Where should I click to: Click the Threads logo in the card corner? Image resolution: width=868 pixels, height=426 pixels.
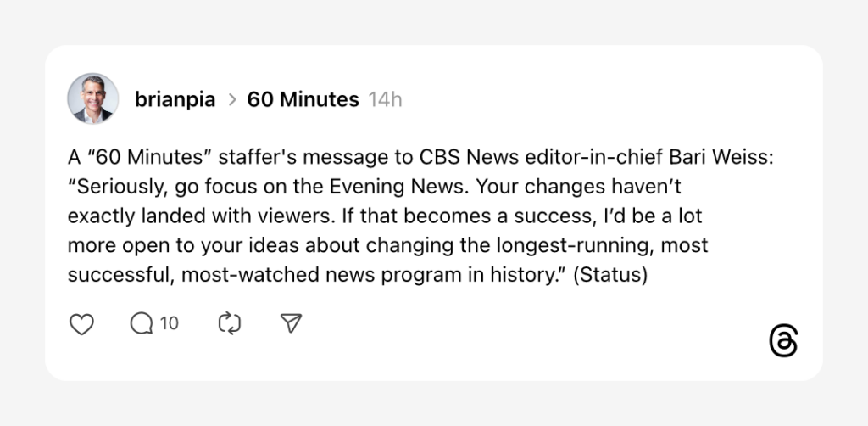[783, 342]
